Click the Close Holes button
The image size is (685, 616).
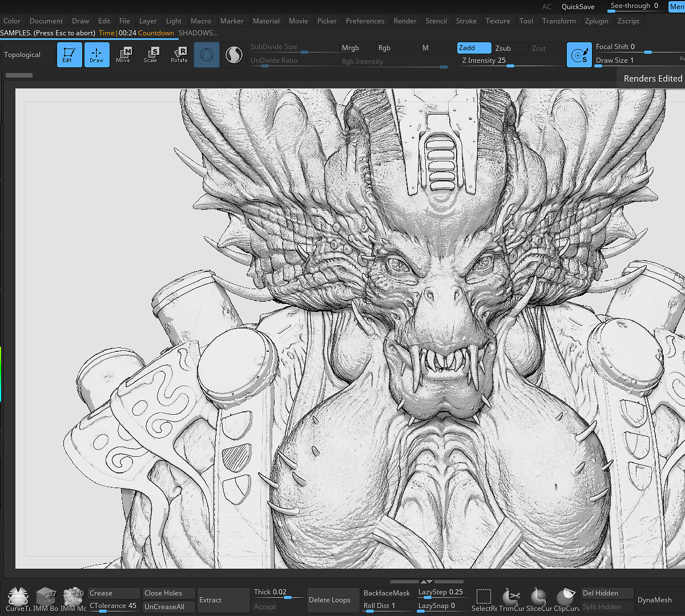169,593
